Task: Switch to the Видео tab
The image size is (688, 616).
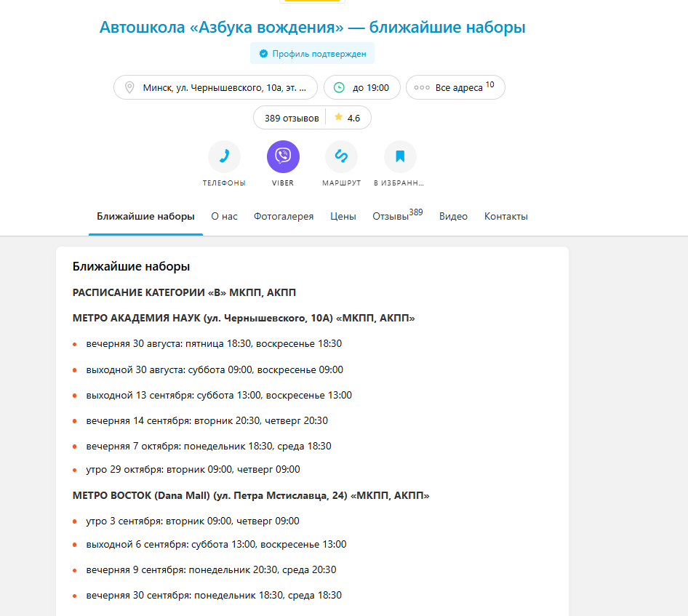Action: tap(453, 216)
